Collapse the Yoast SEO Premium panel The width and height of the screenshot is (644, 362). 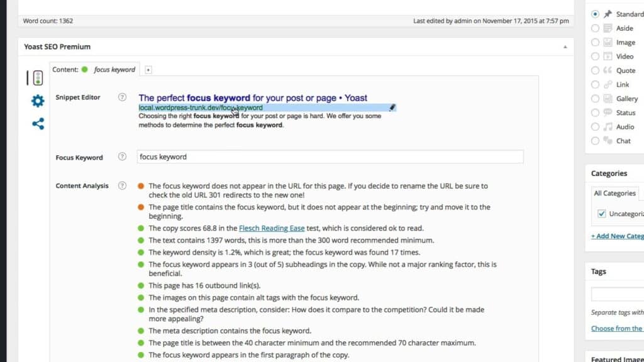click(x=564, y=47)
